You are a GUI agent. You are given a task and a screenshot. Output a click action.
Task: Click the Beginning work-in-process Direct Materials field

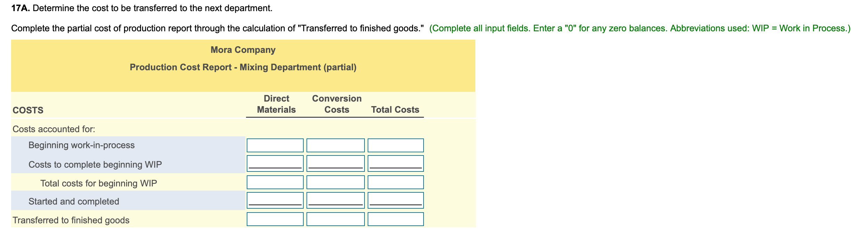275,145
